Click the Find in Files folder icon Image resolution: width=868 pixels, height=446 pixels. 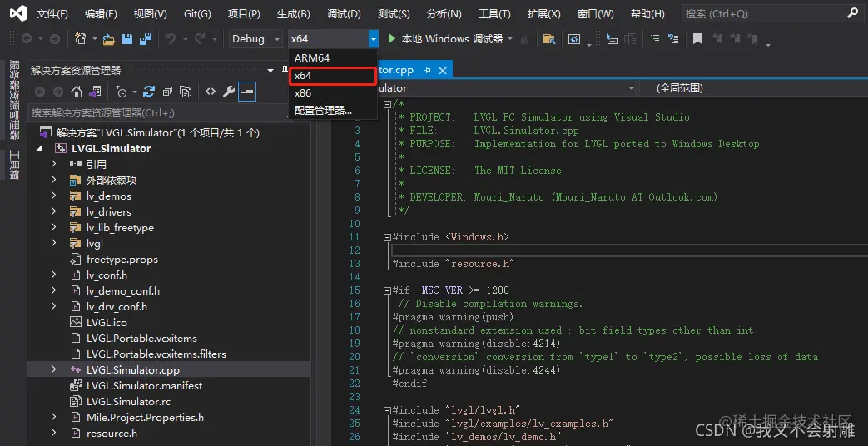click(x=548, y=39)
